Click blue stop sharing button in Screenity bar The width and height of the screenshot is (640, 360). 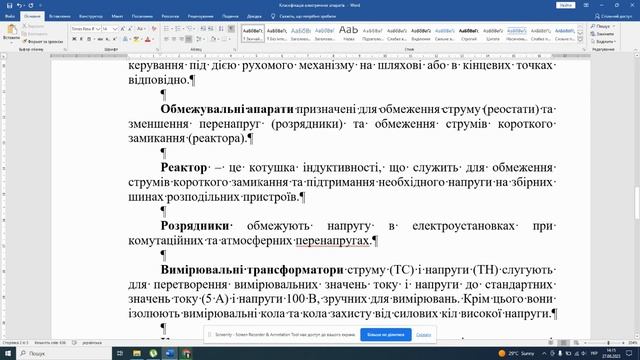coord(386,335)
